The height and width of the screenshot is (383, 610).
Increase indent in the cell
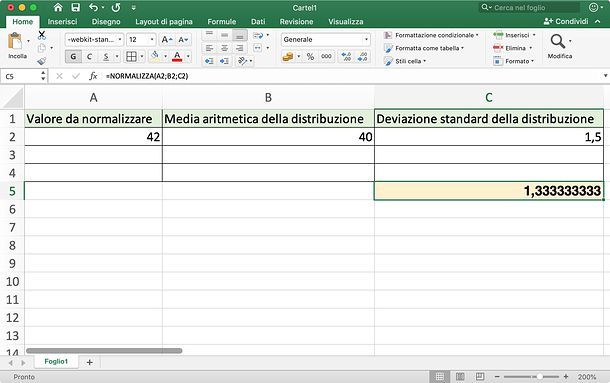(224, 61)
